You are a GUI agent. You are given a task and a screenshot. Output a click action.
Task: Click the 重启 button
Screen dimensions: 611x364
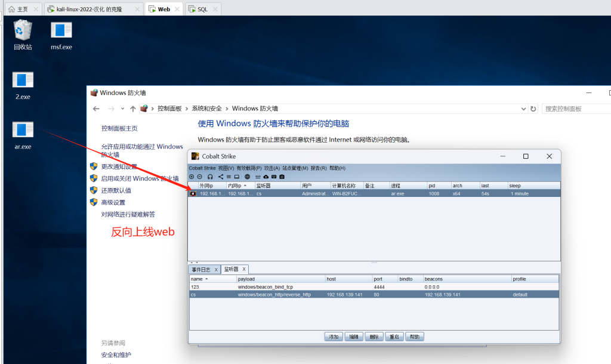394,337
